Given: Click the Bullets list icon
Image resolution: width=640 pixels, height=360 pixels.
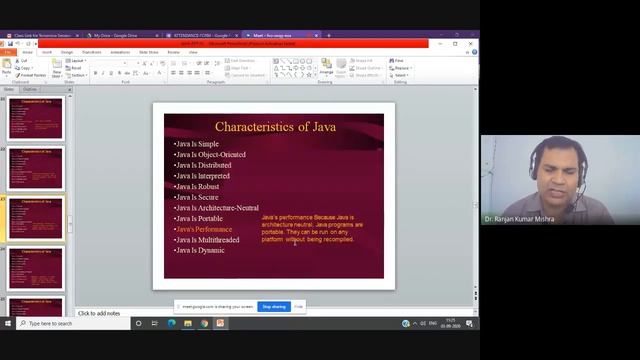Looking at the screenshot, I should (174, 63).
